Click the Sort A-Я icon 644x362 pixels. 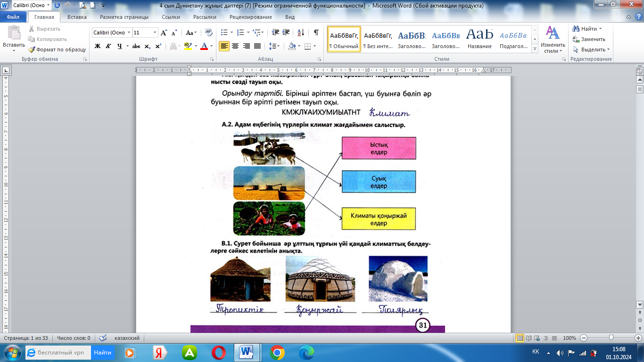(301, 33)
